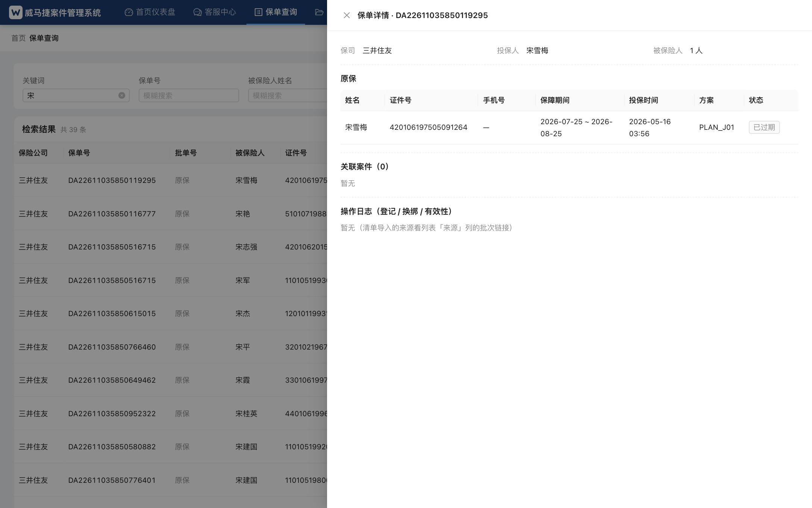Click the 共 39 条 result count
The image size is (812, 508).
(x=73, y=130)
